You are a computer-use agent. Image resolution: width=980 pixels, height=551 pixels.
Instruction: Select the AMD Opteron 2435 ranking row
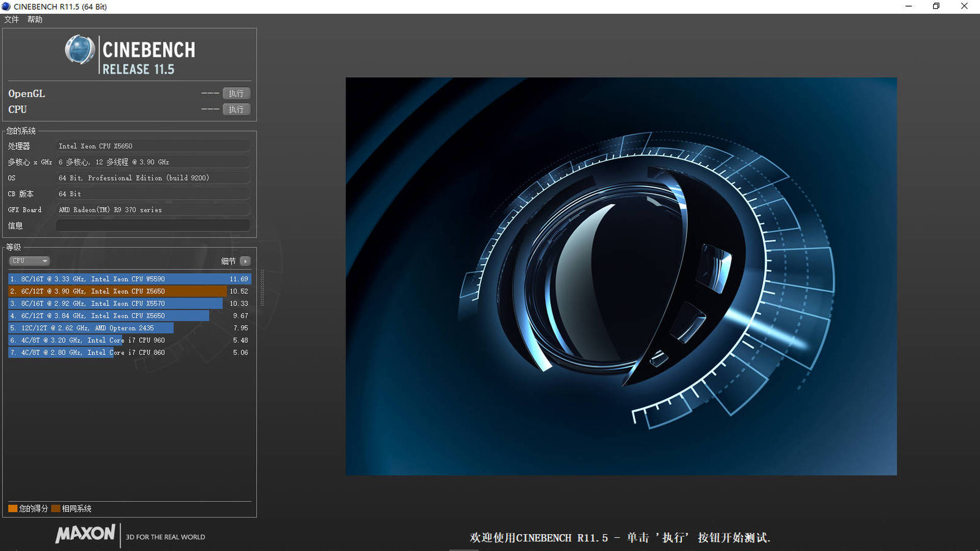[x=129, y=328]
